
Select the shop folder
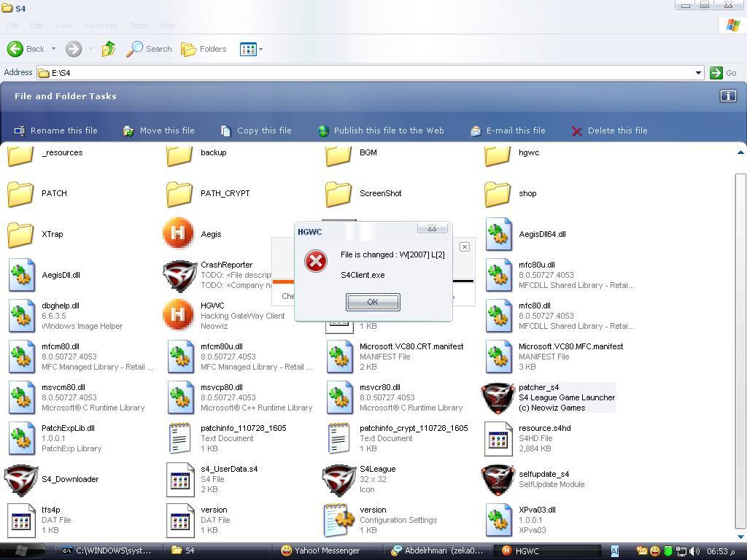click(x=510, y=194)
